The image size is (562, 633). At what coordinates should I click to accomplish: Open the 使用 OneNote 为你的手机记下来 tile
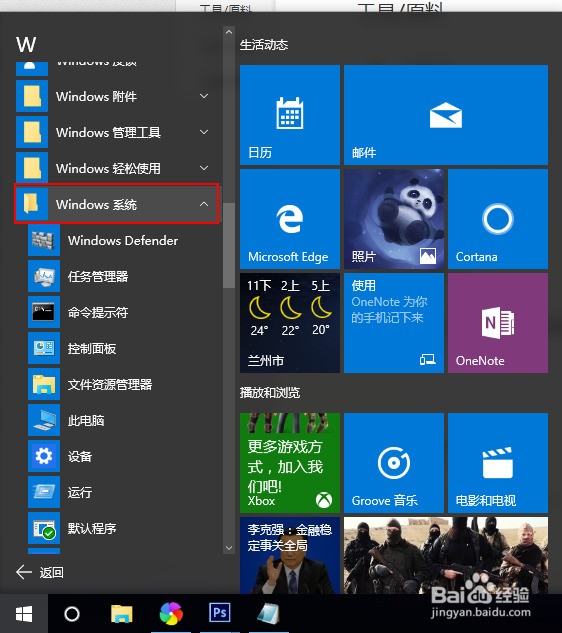pyautogui.click(x=394, y=323)
